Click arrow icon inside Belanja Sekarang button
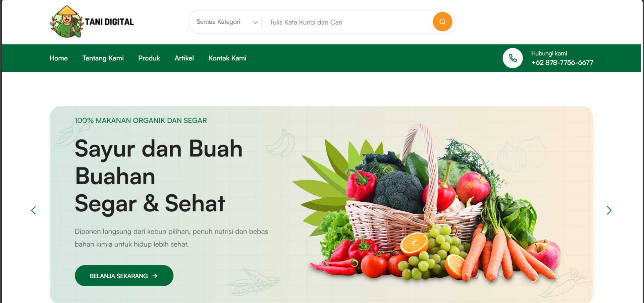644x303 pixels. coord(155,276)
